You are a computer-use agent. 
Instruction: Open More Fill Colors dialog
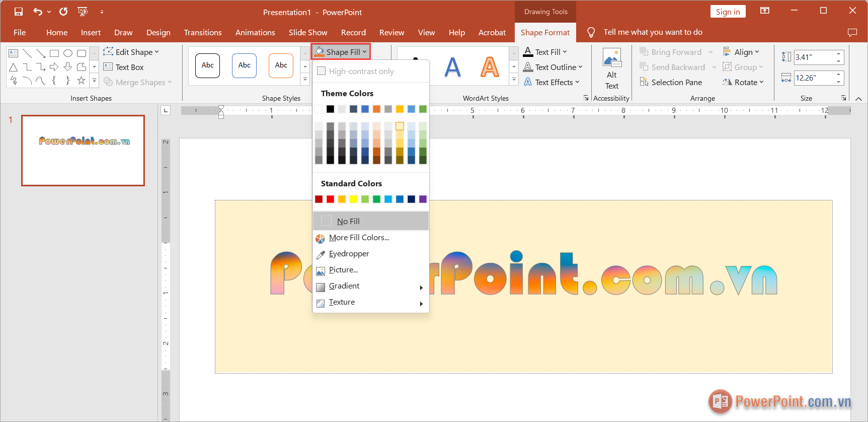359,238
